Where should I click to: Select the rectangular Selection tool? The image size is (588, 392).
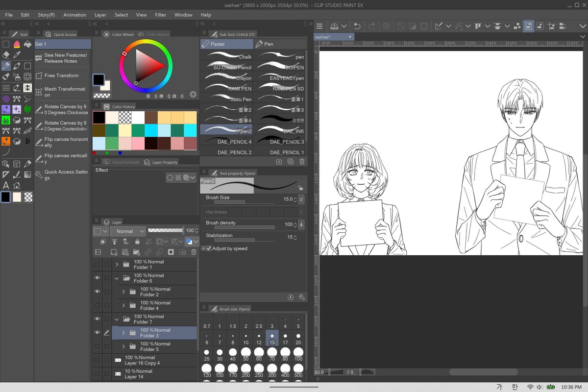pyautogui.click(x=6, y=44)
